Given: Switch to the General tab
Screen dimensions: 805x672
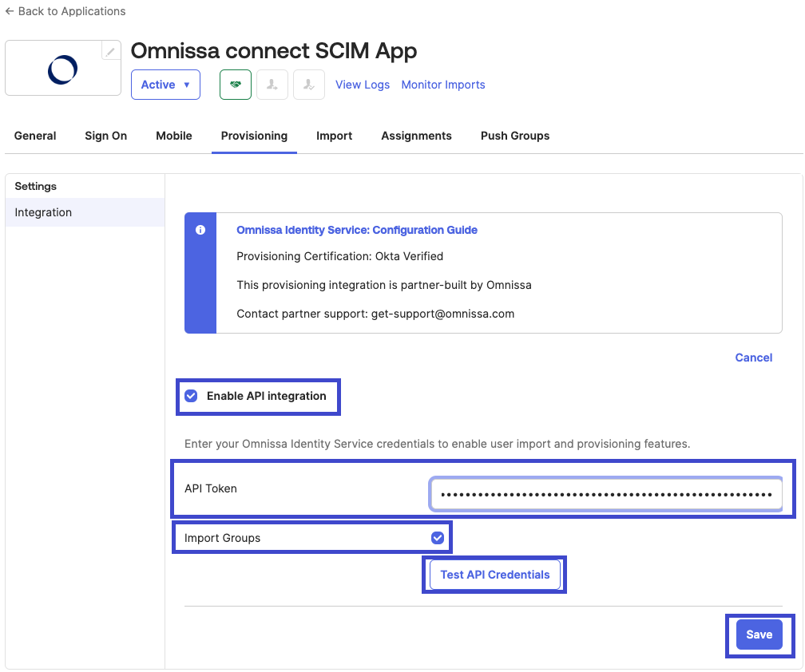Looking at the screenshot, I should coord(35,136).
